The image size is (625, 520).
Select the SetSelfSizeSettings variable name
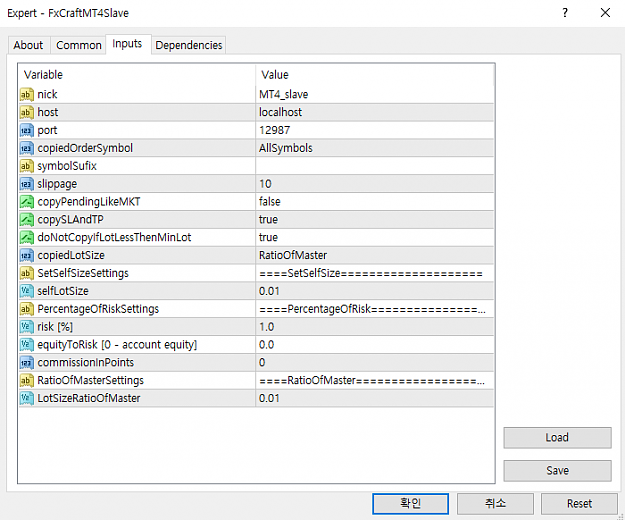coord(83,273)
